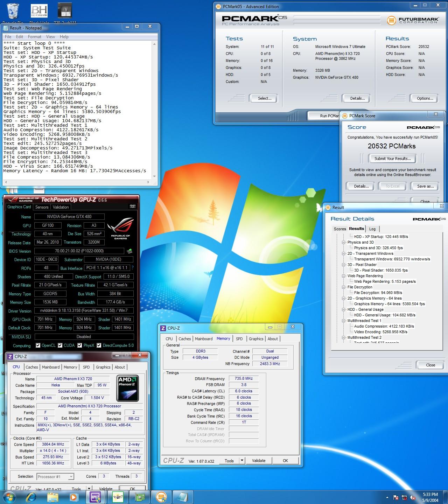Viewport: 448px width, 504px height.
Task: Click Validate in CPU-Z Memory window
Action: click(259, 461)
